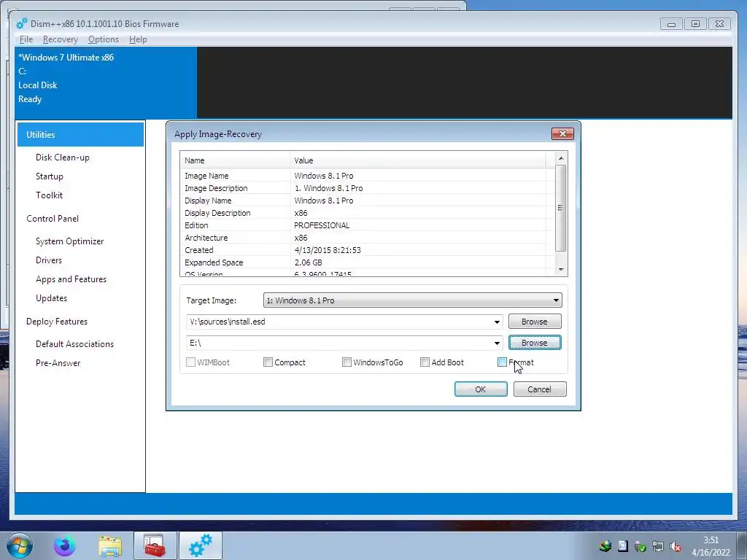Open the Recovery menu

(60, 39)
